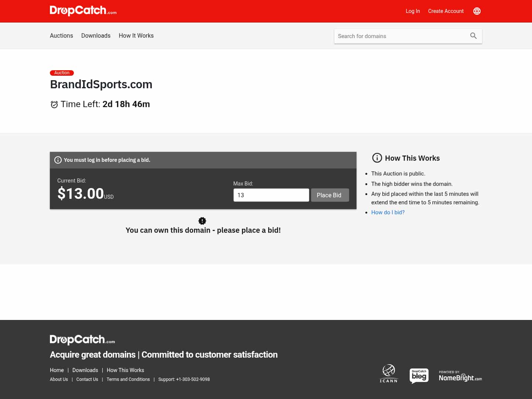
Task: Open the Downloads navigation item
Action: (x=96, y=35)
